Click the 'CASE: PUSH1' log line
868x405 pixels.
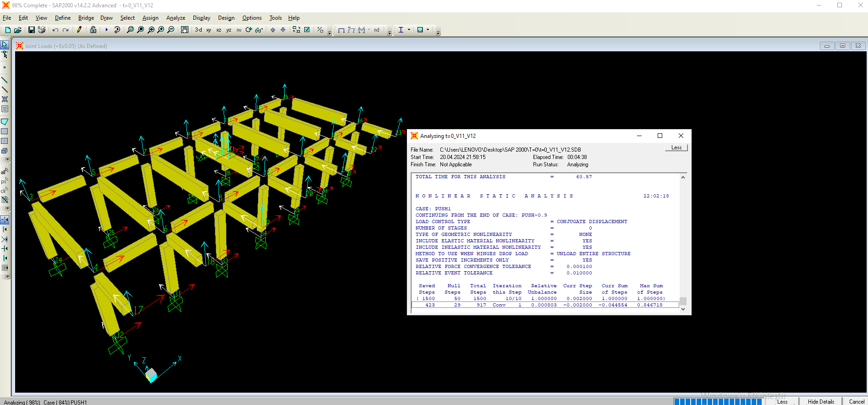pyautogui.click(x=433, y=208)
